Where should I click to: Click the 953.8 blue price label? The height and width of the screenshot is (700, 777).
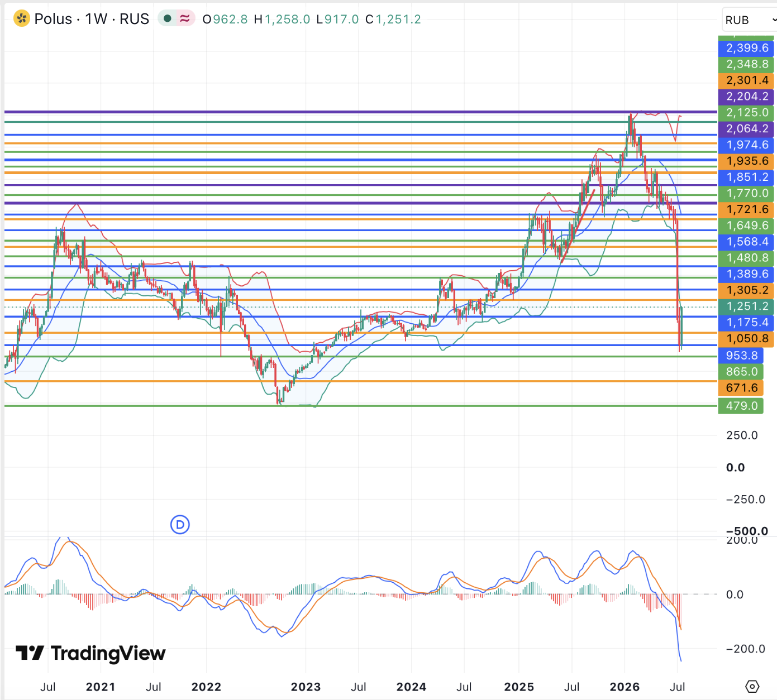click(741, 356)
